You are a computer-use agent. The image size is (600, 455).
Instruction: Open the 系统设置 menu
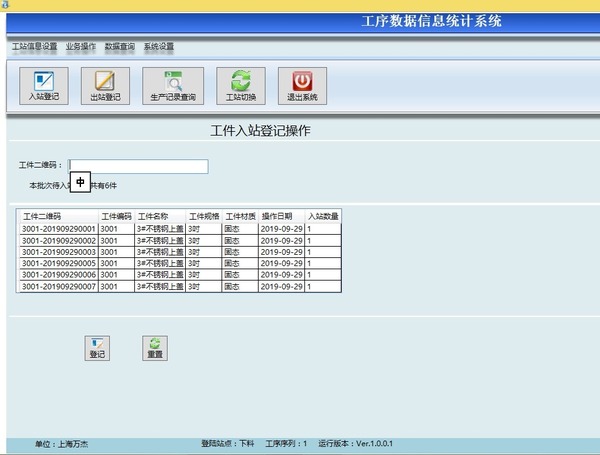point(158,47)
